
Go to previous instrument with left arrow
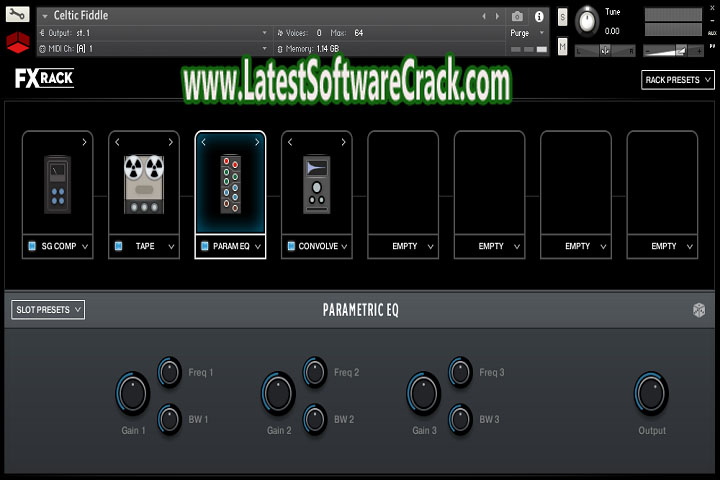[x=484, y=16]
